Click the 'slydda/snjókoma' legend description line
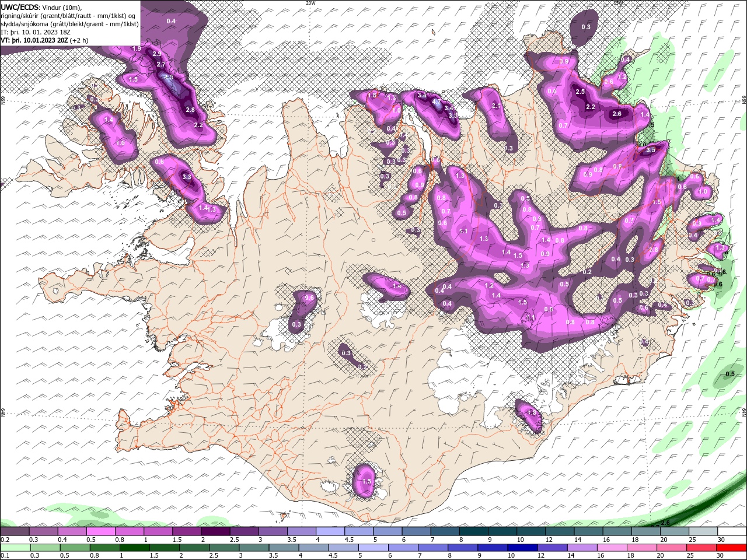This screenshot has width=747, height=560. coord(69,24)
